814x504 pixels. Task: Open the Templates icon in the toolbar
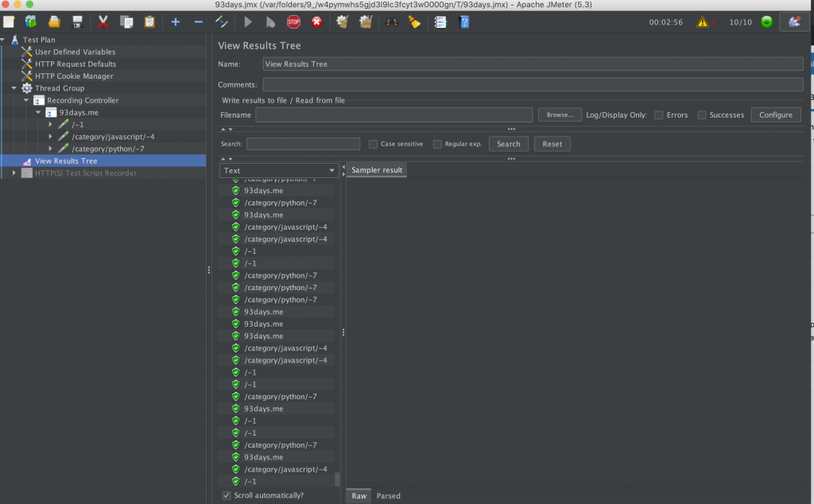31,21
